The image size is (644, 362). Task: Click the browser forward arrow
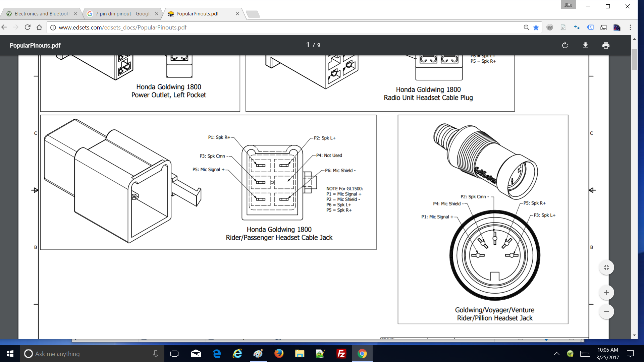click(16, 27)
